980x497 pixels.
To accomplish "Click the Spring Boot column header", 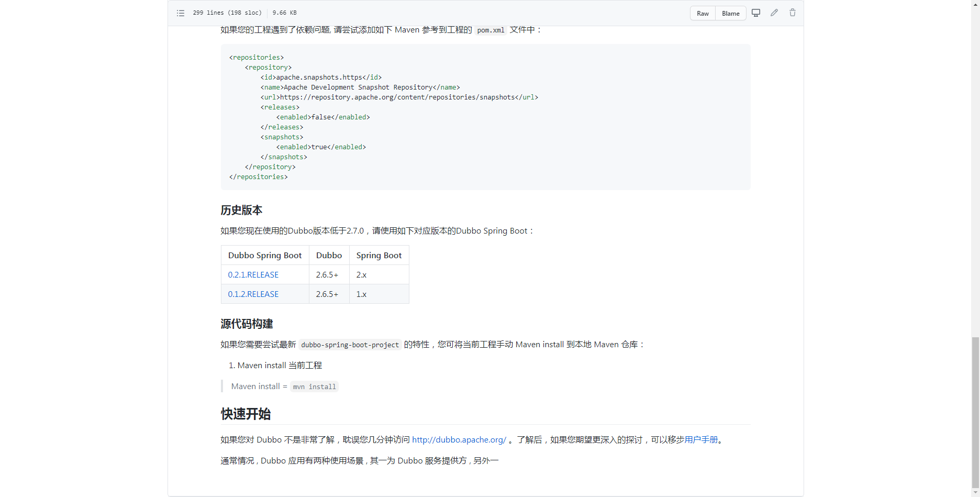I will point(379,255).
